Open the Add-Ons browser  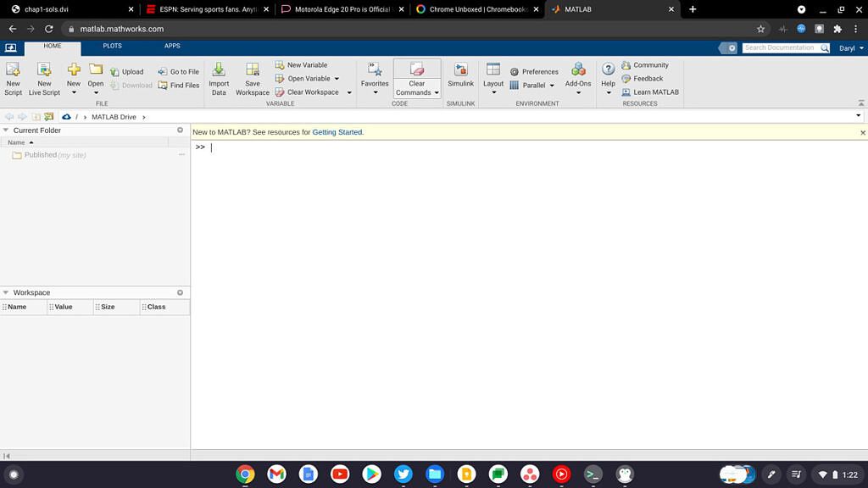578,76
